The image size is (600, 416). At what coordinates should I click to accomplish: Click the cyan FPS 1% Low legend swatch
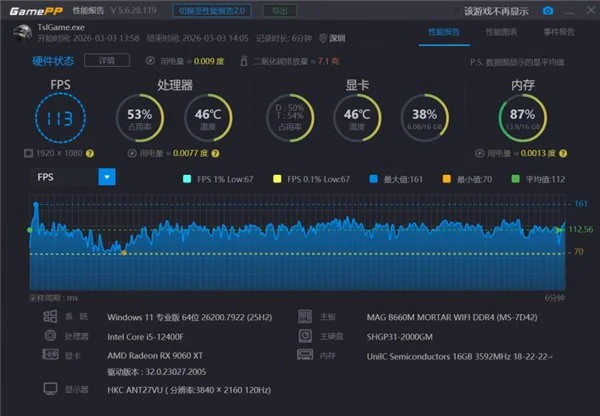(x=187, y=179)
